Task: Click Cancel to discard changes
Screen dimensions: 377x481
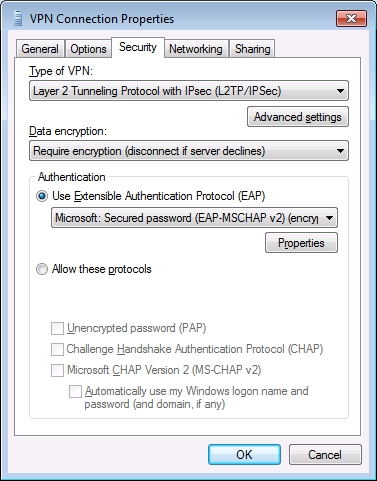Action: (x=325, y=455)
